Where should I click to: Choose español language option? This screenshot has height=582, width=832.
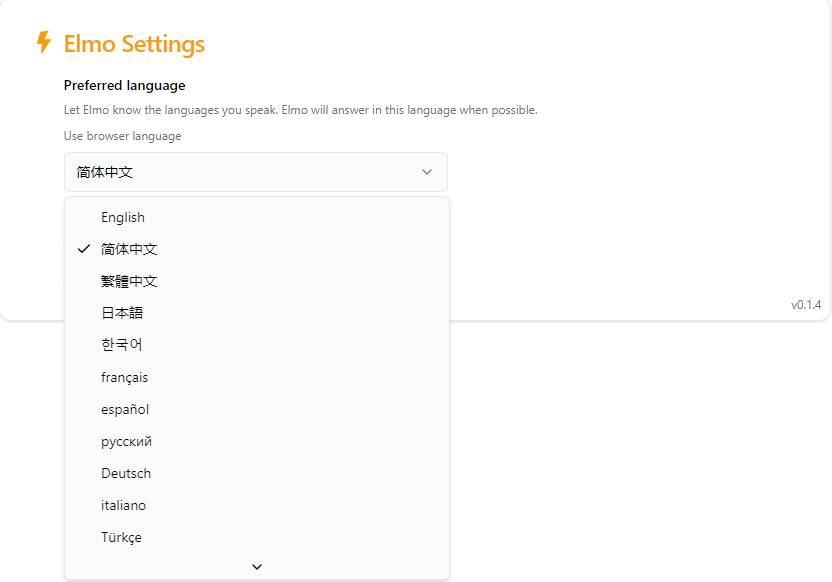(257, 409)
